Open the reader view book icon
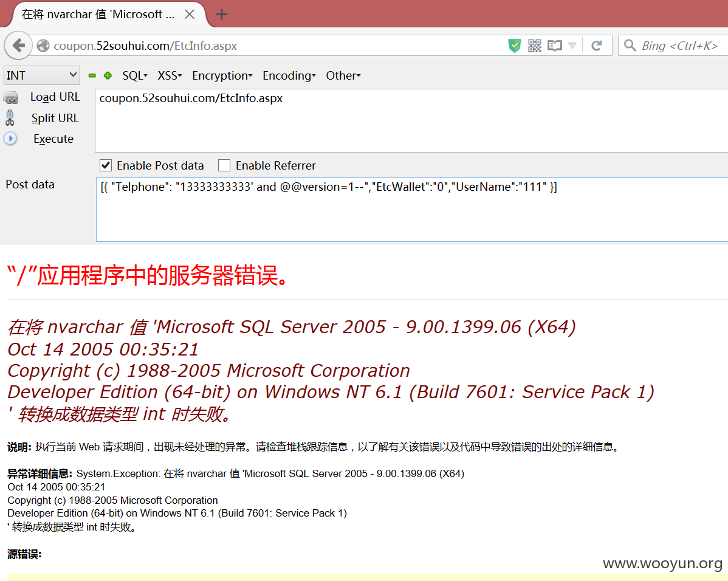The height and width of the screenshot is (581, 728). tap(554, 46)
